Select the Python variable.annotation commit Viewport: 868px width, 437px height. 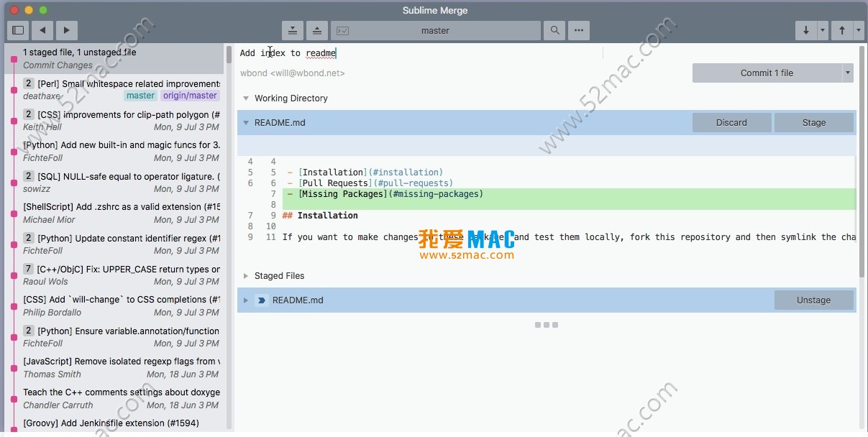click(x=115, y=336)
